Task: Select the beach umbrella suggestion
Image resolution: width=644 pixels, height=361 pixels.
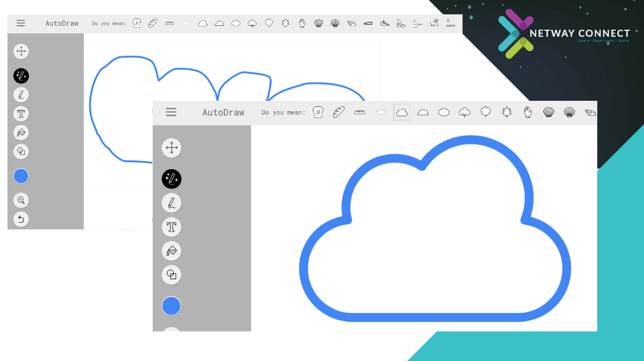Action: coord(434,23)
